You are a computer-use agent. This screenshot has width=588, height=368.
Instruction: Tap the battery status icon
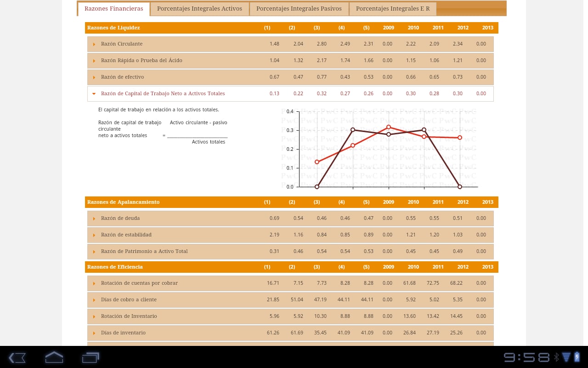pos(577,357)
